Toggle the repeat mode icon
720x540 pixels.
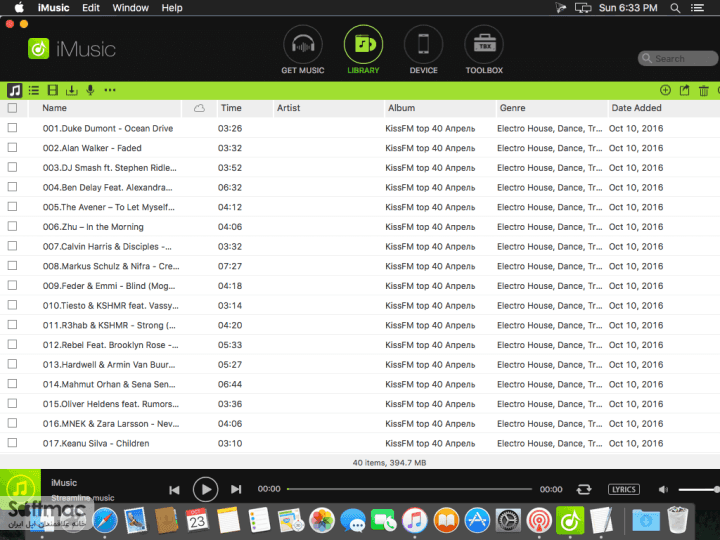point(584,489)
